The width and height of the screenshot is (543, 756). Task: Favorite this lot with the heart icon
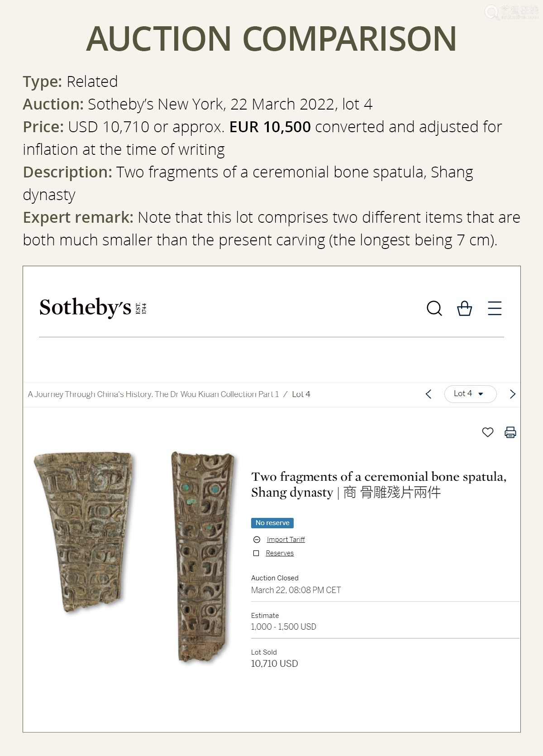[x=487, y=432]
